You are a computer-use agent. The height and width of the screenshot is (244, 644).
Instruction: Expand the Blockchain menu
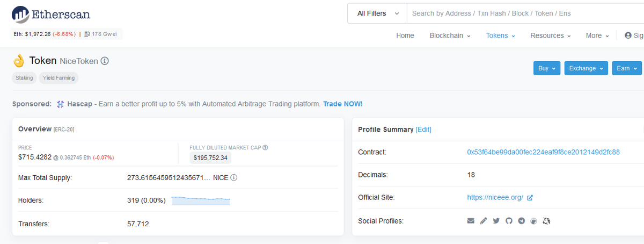[x=450, y=35]
